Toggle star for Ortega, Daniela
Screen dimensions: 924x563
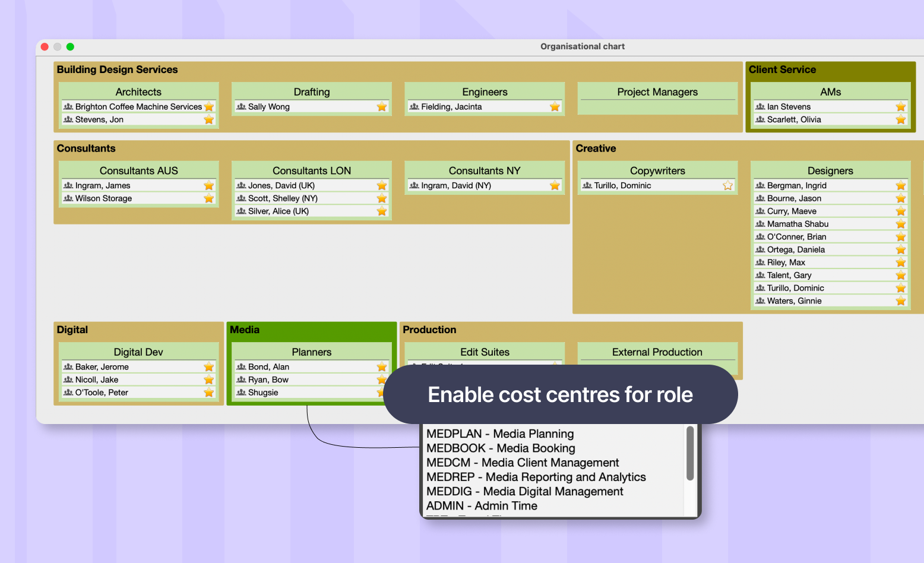coord(901,250)
